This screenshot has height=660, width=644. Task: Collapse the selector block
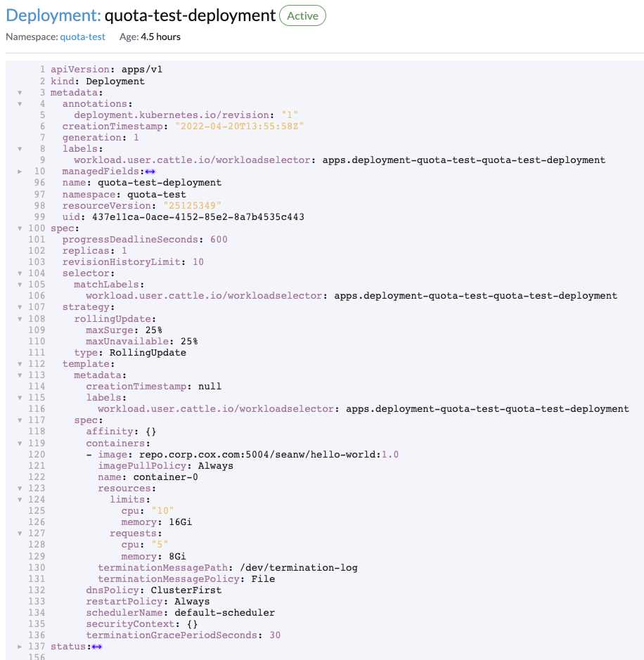(20, 273)
